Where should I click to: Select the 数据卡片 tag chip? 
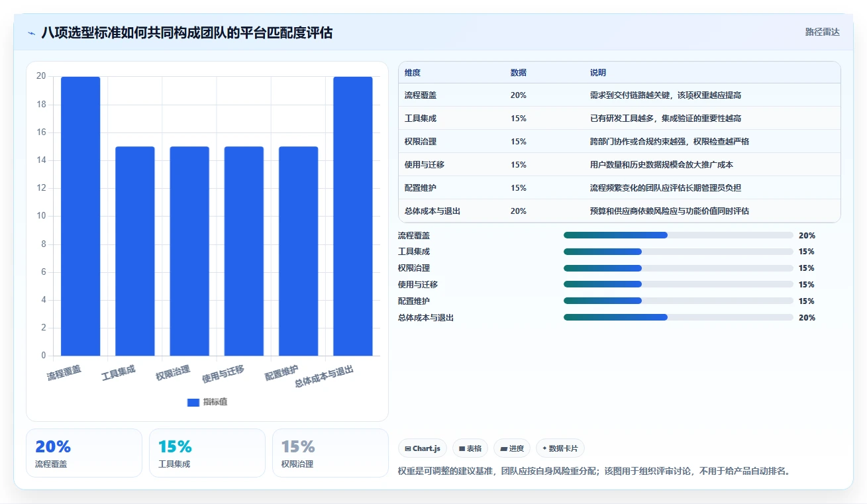560,448
